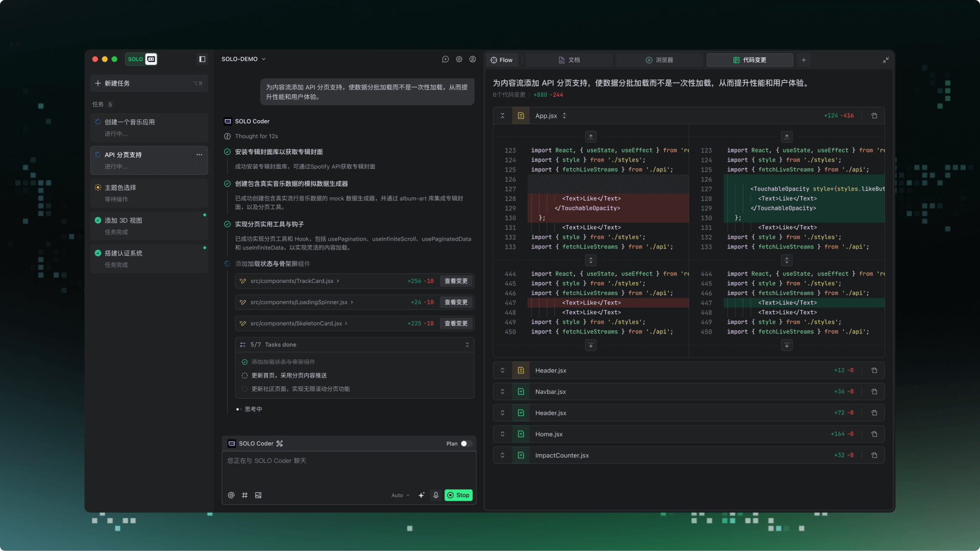Screen dimensions: 980x551
Task: Click the @ mention icon
Action: tap(231, 495)
